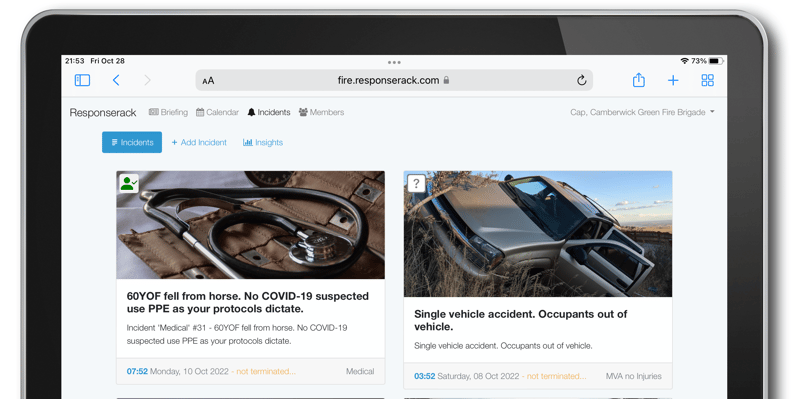Open the single vehicle accident title
The height and width of the screenshot is (399, 800).
(520, 320)
